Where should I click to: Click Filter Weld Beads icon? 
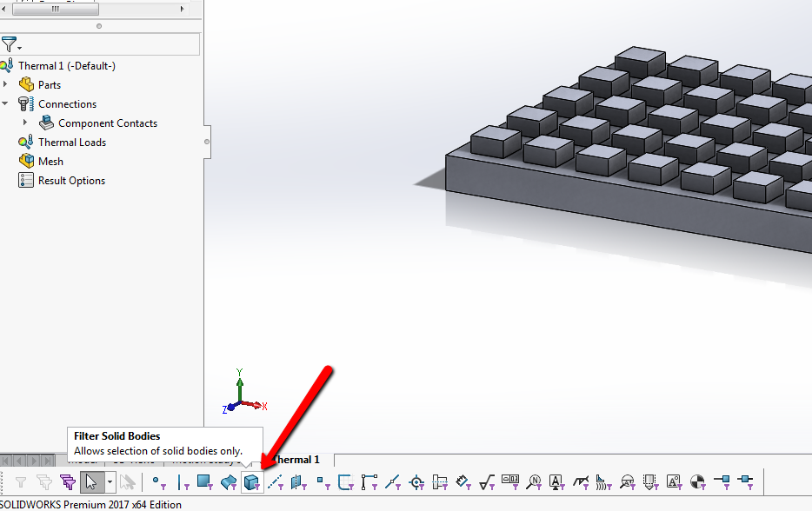(x=604, y=482)
